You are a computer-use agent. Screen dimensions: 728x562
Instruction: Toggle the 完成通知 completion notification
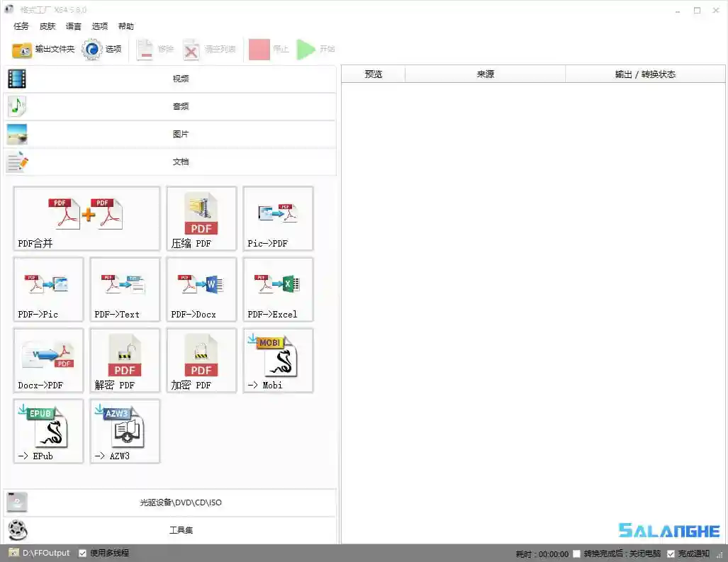(671, 553)
